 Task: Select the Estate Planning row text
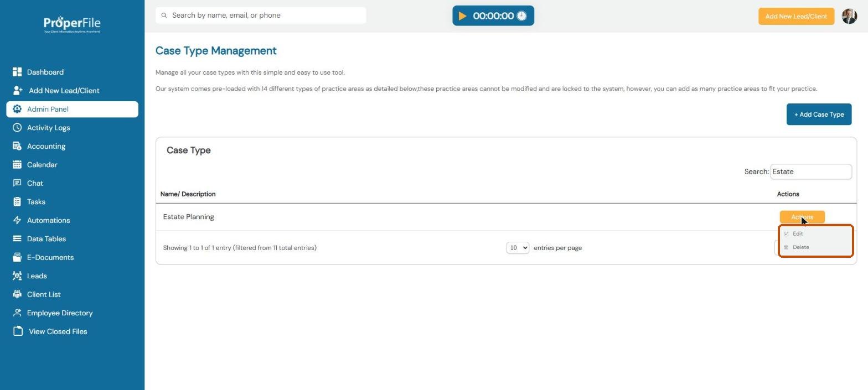click(x=188, y=217)
